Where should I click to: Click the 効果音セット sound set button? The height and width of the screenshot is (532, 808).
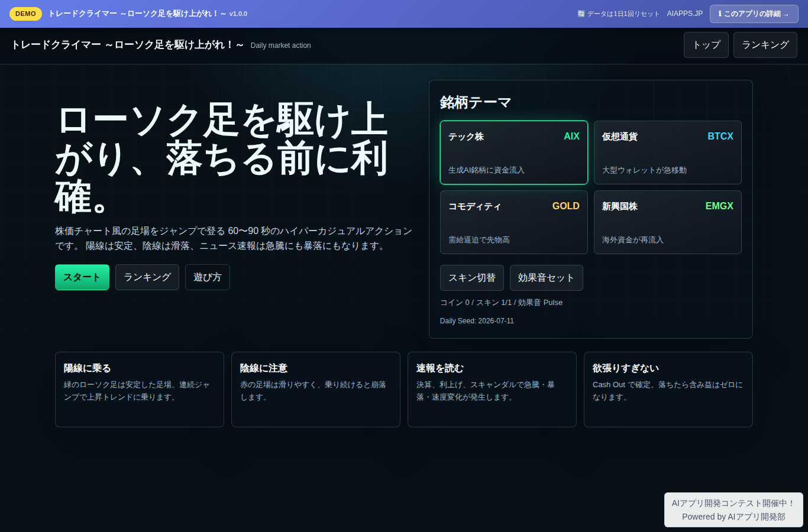pos(547,278)
